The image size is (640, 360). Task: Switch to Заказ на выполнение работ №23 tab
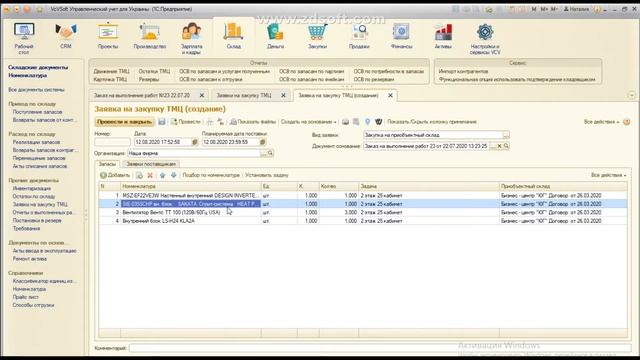pyautogui.click(x=142, y=95)
